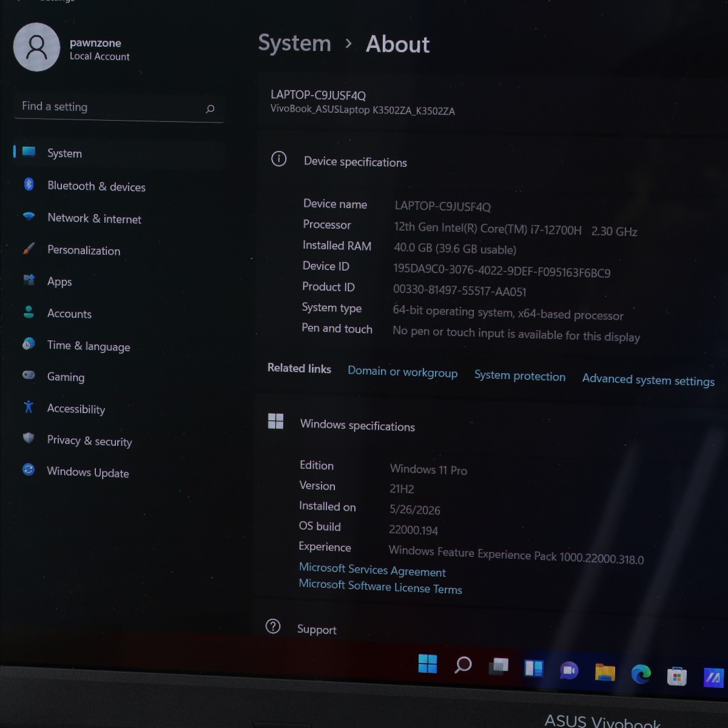This screenshot has width=728, height=728.
Task: Go to Privacy & security section
Action: (89, 441)
